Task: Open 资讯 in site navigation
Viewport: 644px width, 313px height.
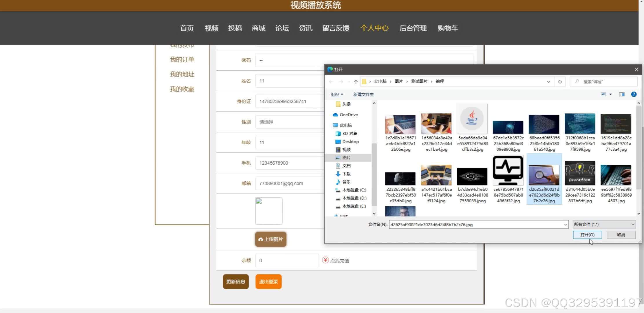Action: 305,28
